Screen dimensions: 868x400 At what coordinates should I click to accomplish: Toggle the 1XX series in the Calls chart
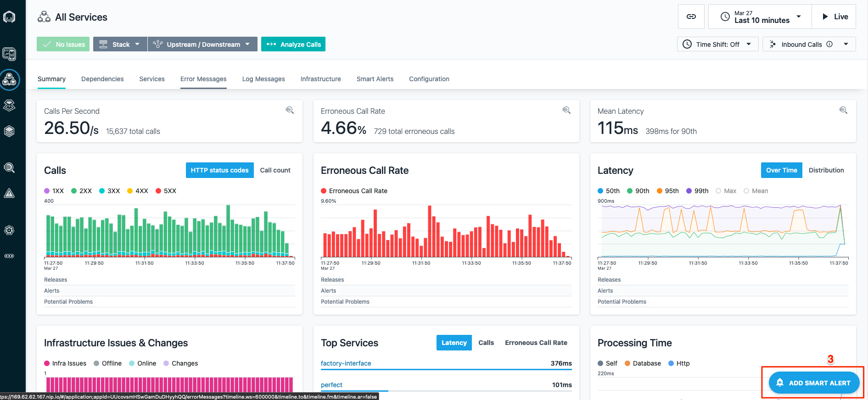(x=54, y=191)
